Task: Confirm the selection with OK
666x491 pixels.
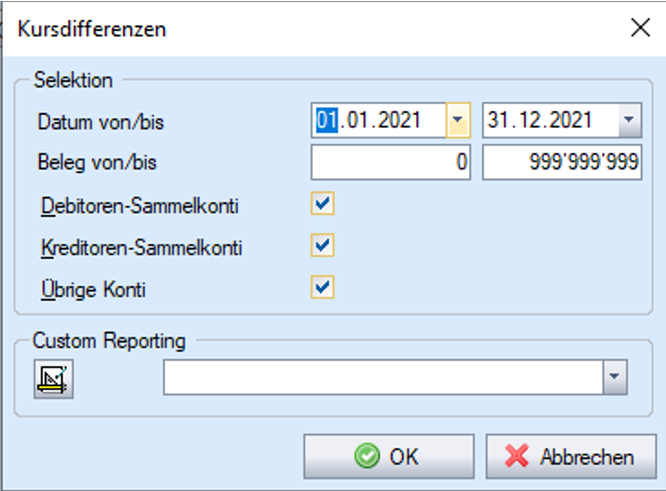Action: [387, 457]
